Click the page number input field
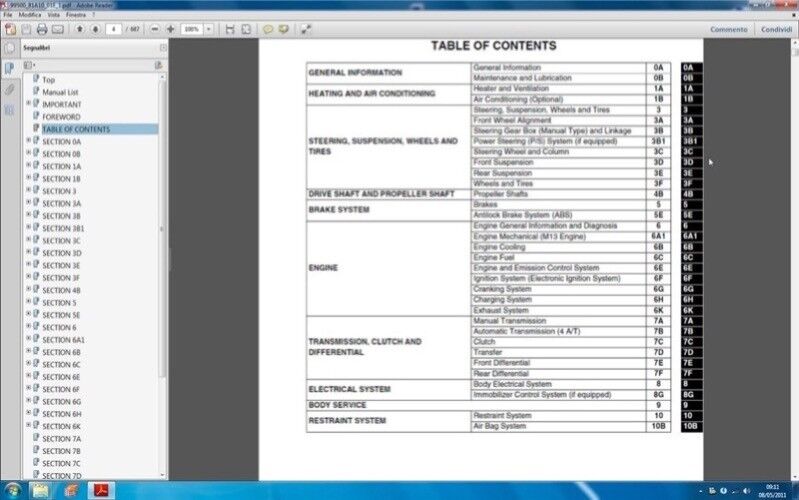Image resolution: width=799 pixels, height=500 pixels. 114,30
